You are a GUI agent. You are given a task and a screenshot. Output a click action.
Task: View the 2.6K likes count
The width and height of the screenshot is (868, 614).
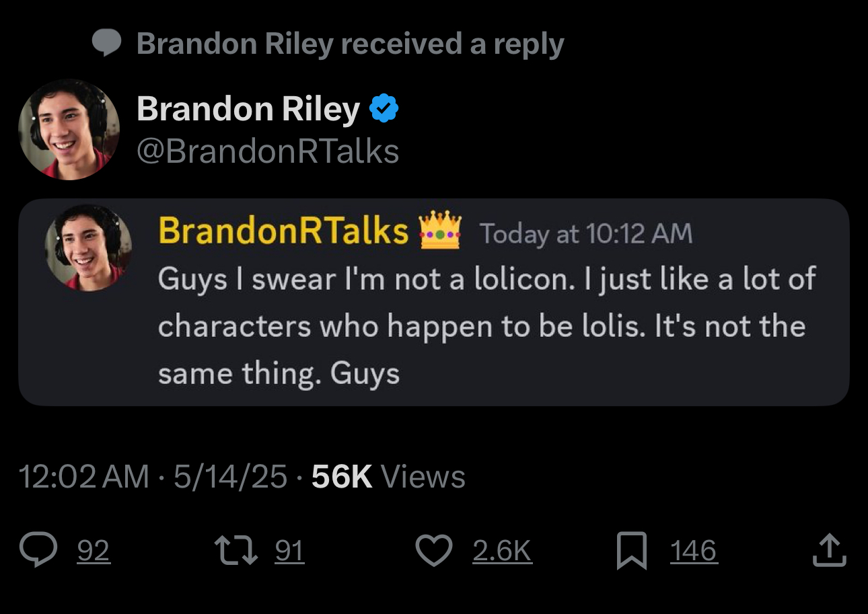[x=502, y=551]
